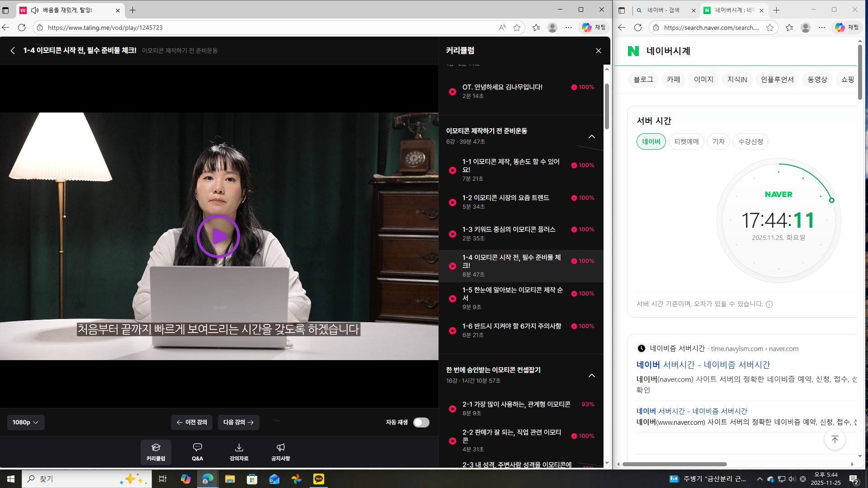Screen dimensions: 868x488
Task: Open KakaoTalk from the taskbar
Action: tap(319, 479)
